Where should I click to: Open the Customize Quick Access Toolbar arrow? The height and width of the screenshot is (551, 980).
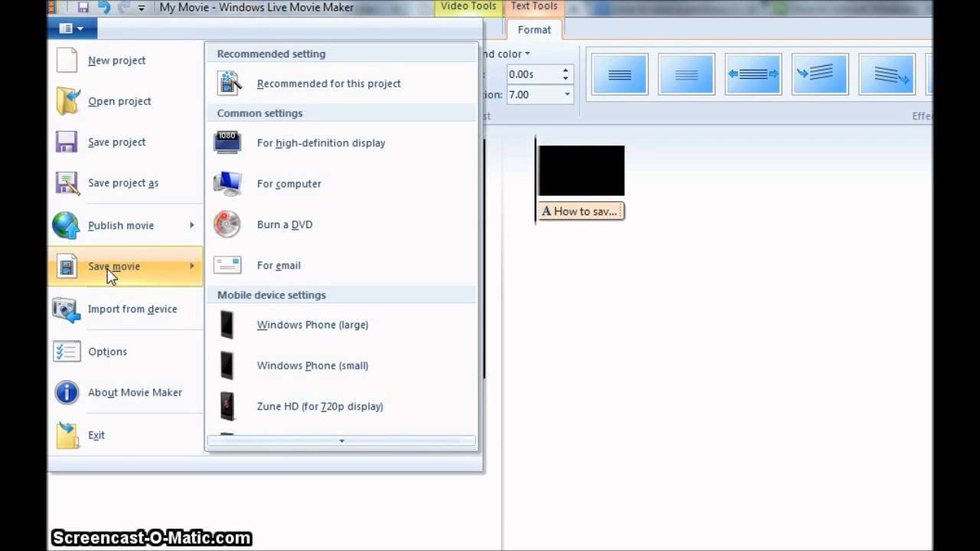point(142,8)
